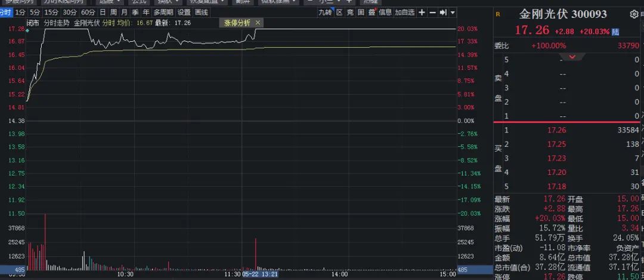
Task: Click the minus zoom-out icon in chart toolbar
Action: 432,12
